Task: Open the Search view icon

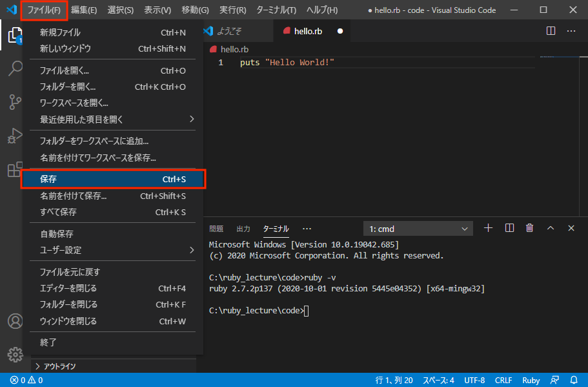Action: (15, 68)
